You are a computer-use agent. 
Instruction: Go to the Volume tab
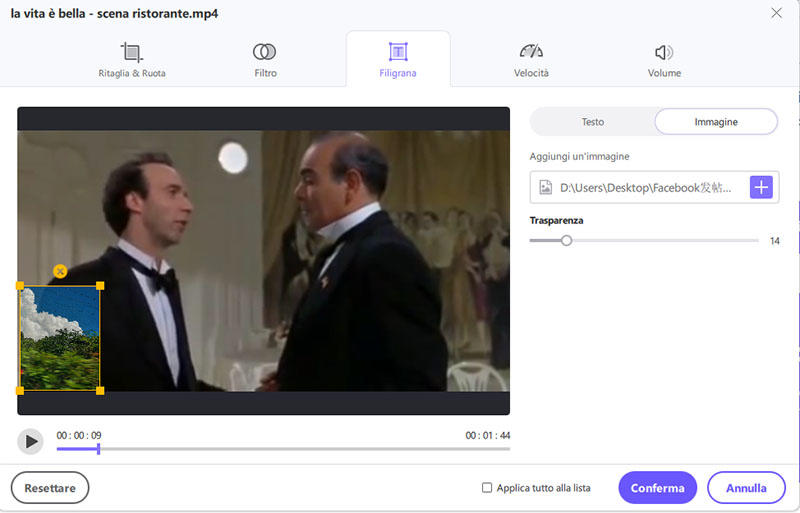[x=664, y=60]
